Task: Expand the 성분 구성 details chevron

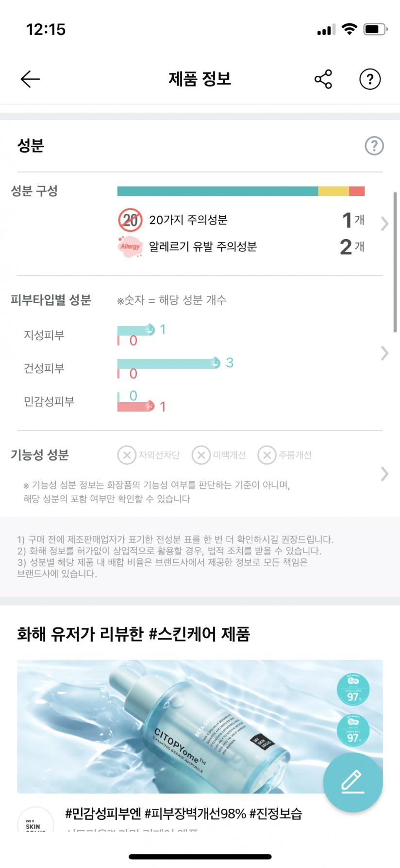Action: click(x=384, y=224)
